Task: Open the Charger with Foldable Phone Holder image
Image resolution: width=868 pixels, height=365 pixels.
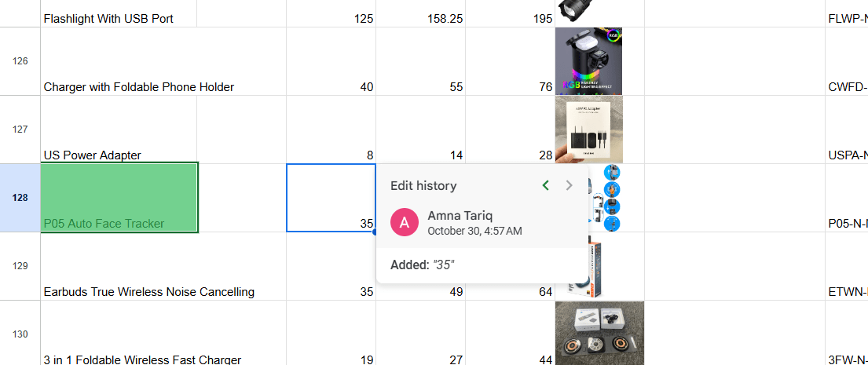Action: pyautogui.click(x=588, y=61)
